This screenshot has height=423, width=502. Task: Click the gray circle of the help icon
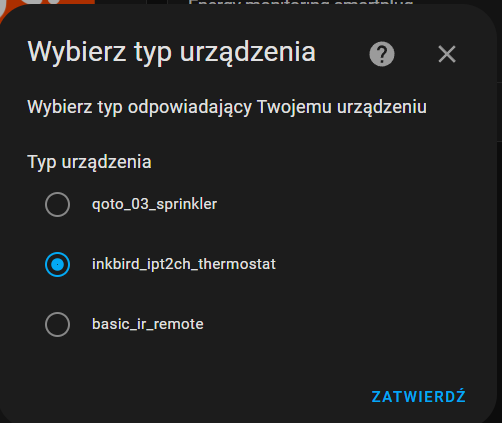point(382,54)
